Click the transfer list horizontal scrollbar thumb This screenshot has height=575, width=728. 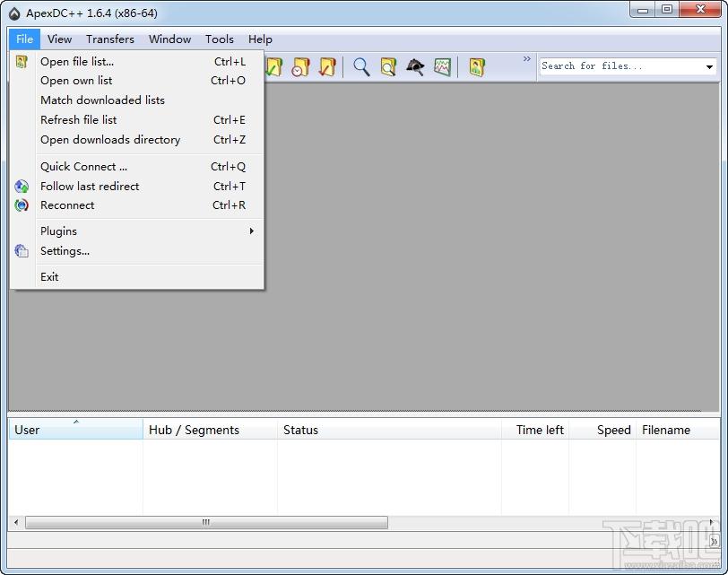coord(206,522)
